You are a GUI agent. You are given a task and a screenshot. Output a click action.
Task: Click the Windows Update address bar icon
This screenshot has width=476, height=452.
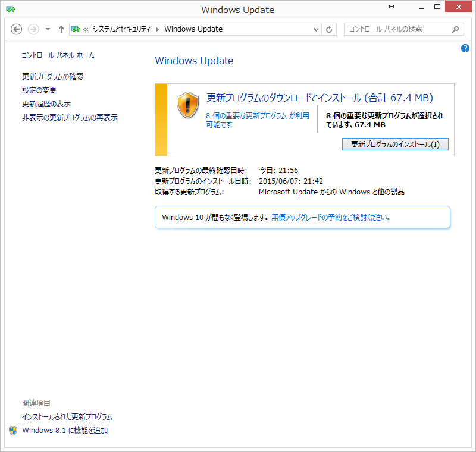tap(76, 29)
